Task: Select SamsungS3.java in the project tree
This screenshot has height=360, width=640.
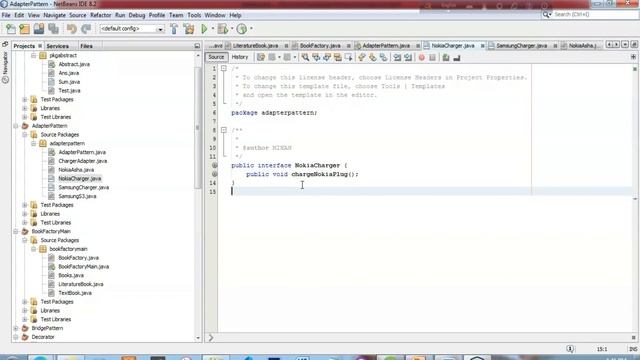Action: 77,196
